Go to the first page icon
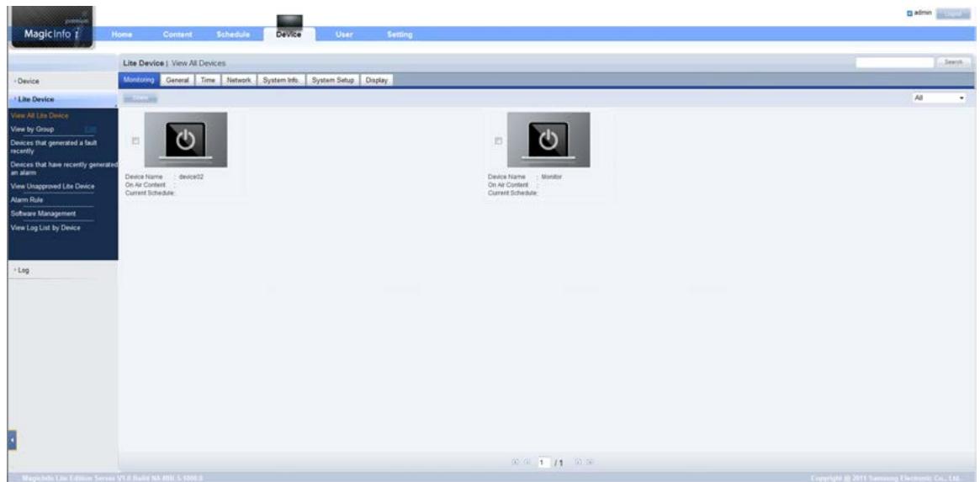 click(x=514, y=463)
